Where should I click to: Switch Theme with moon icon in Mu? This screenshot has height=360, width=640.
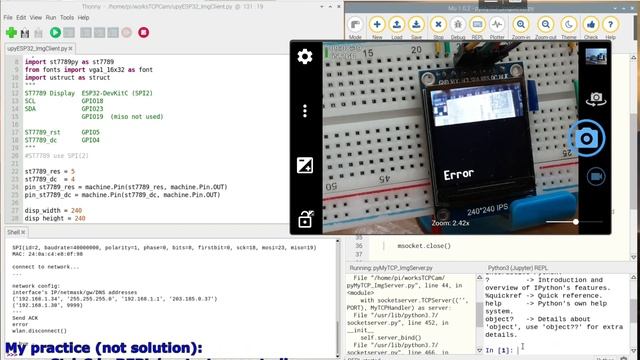[569, 28]
